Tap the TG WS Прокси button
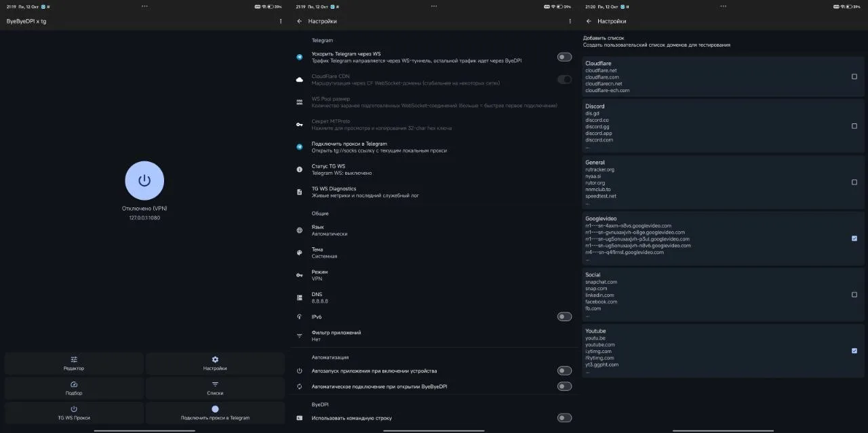The height and width of the screenshot is (433, 868). pyautogui.click(x=74, y=413)
